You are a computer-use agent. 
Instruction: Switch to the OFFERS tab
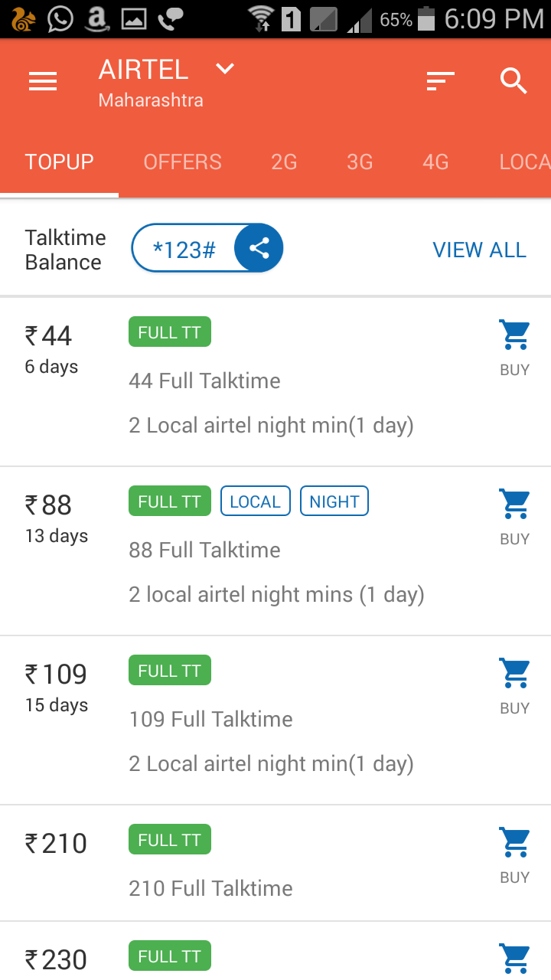pyautogui.click(x=182, y=162)
